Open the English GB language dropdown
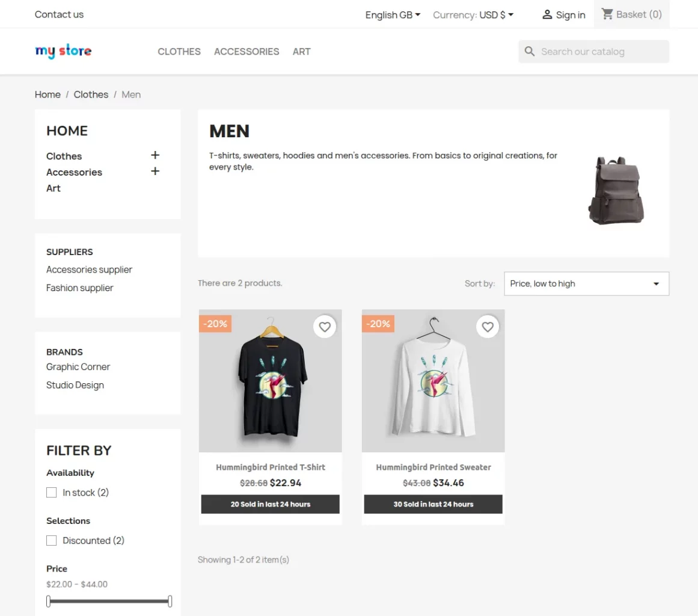This screenshot has width=698, height=616. (x=393, y=14)
